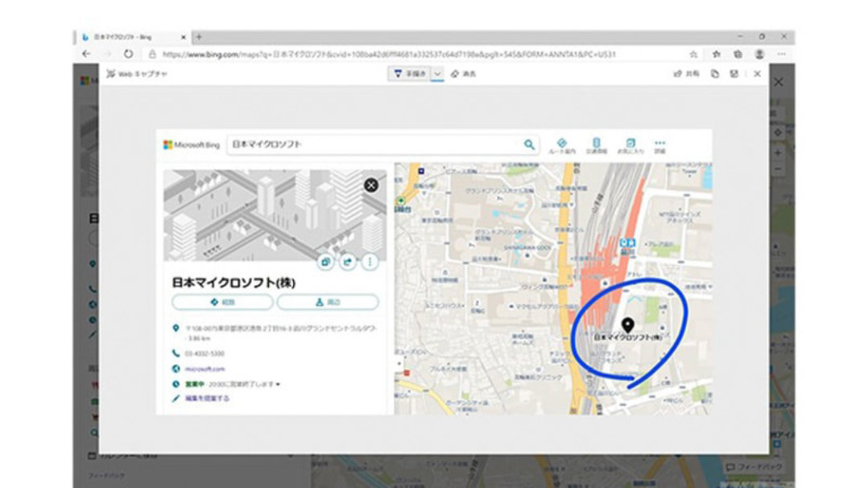
Task: Zoom out with background map minus button
Action: point(779,169)
